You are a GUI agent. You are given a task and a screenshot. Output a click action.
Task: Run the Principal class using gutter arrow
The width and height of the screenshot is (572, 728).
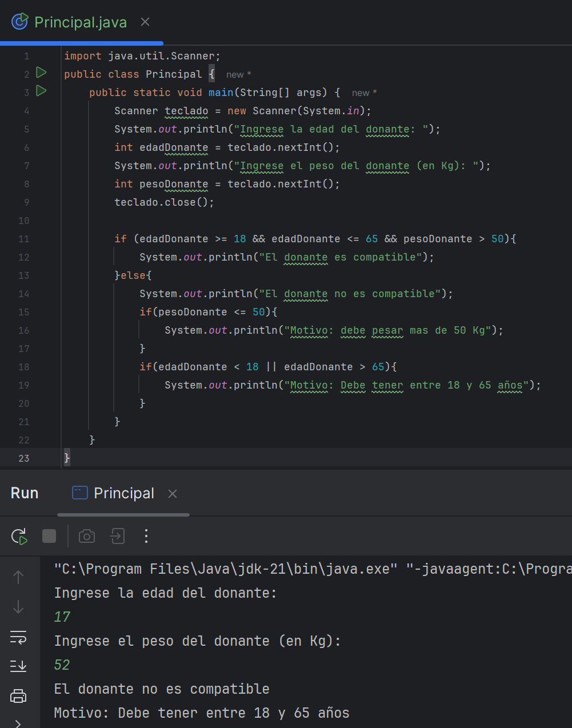click(41, 73)
